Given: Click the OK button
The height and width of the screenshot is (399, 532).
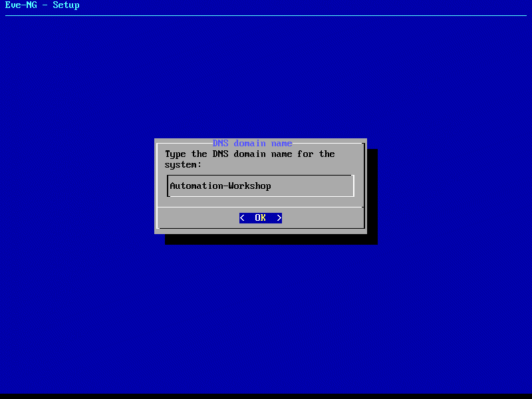Looking at the screenshot, I should 261,218.
